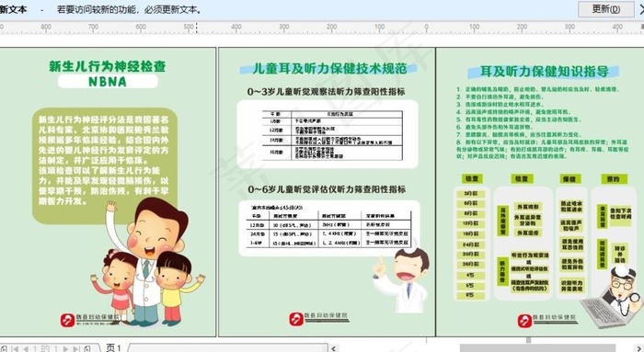Select the 0~3岁 hearing observation table
This screenshot has width=644, height=352.
[332, 135]
